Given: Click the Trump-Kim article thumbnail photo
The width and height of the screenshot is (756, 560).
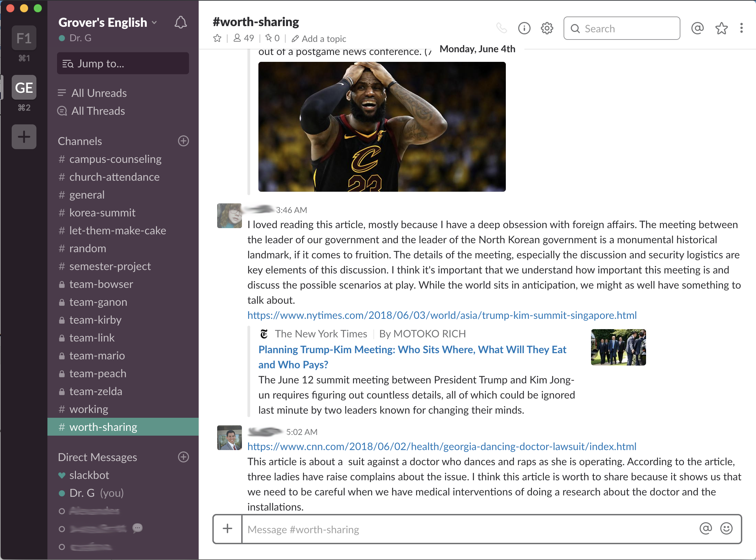Looking at the screenshot, I should [618, 347].
